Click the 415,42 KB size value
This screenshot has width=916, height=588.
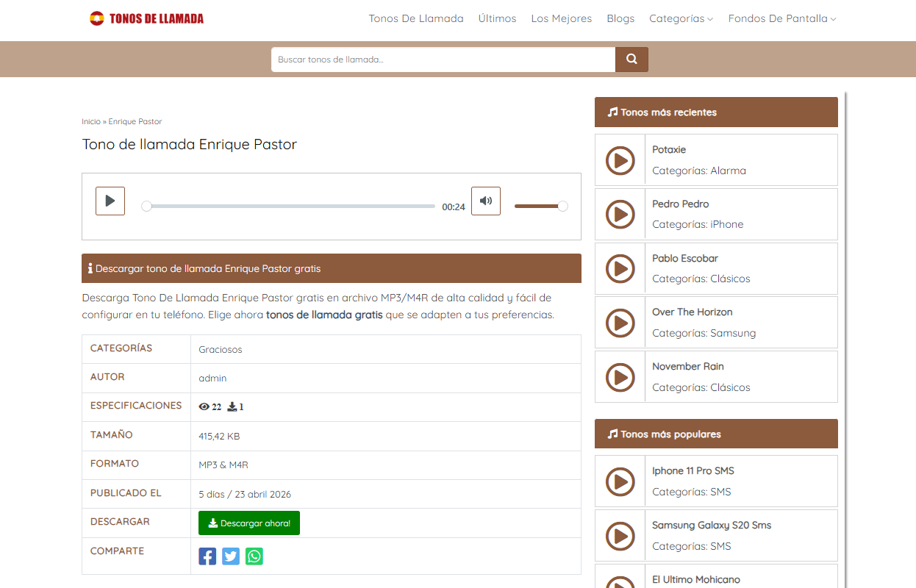219,436
